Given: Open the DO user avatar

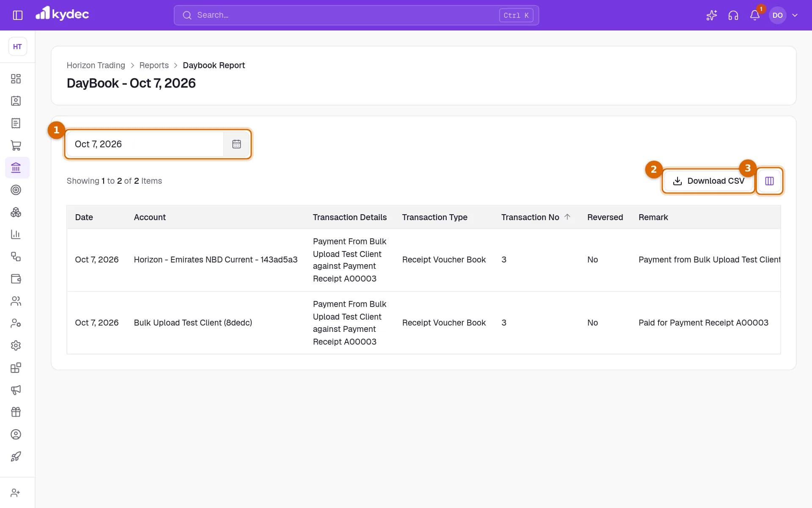Looking at the screenshot, I should pos(777,15).
